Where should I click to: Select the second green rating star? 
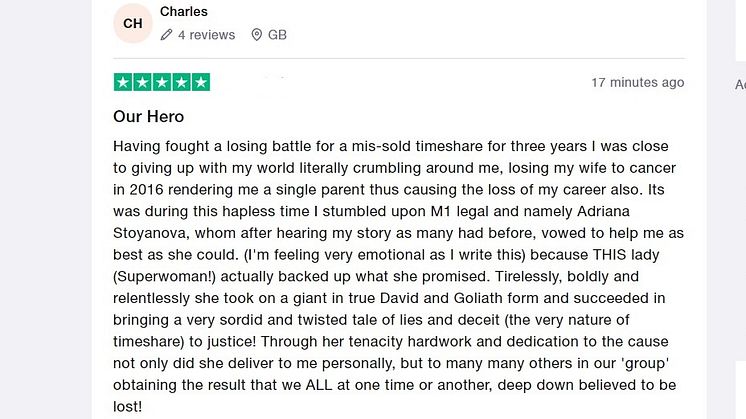point(143,82)
